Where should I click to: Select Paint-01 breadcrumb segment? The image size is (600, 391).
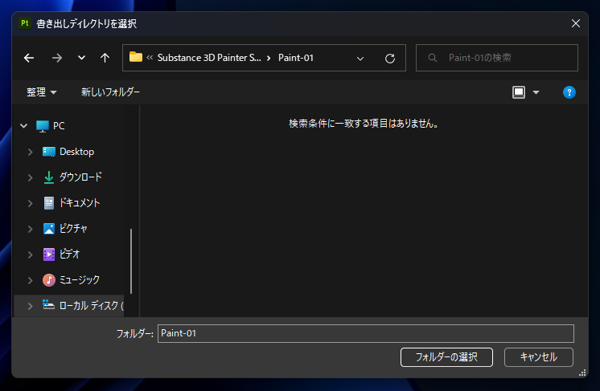click(x=296, y=58)
